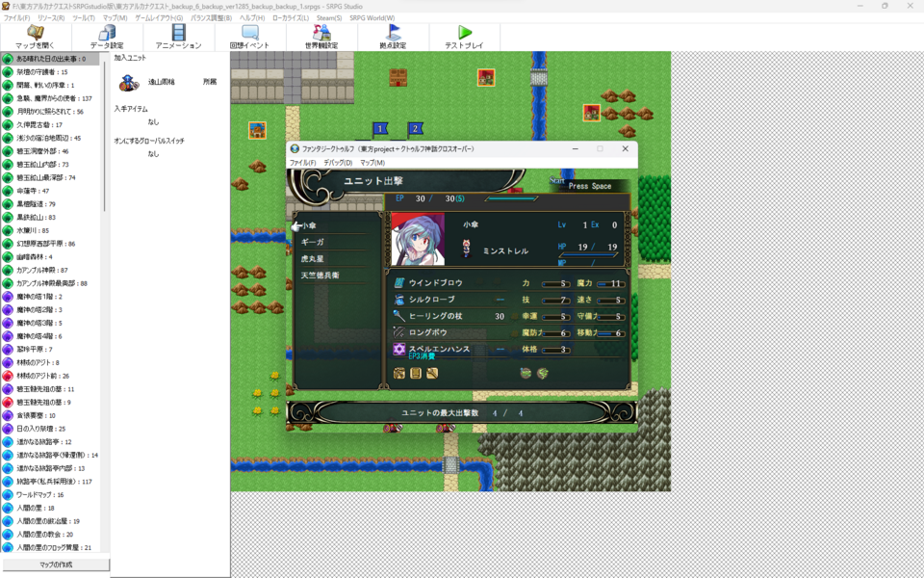
Task: Open 世界観設定 (World Settings) from the toolbar
Action: [x=321, y=37]
